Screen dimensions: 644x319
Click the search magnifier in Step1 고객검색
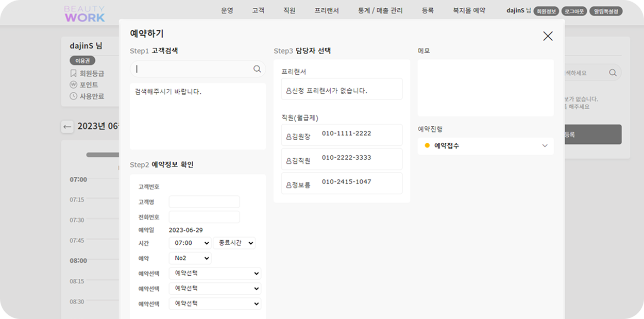(257, 69)
